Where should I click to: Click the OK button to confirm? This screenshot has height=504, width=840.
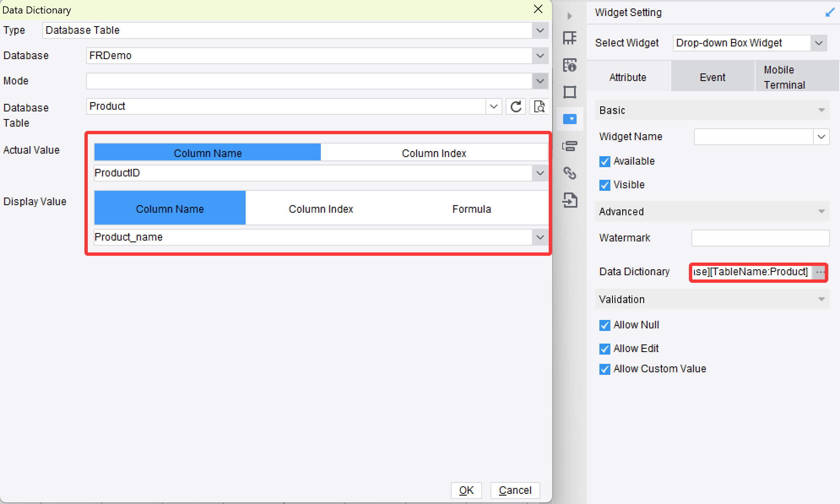466,490
